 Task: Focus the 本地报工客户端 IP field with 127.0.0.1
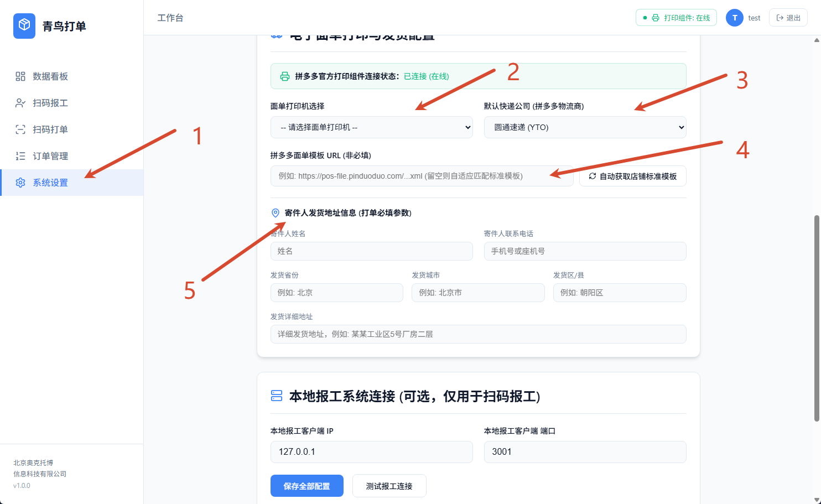pos(372,452)
